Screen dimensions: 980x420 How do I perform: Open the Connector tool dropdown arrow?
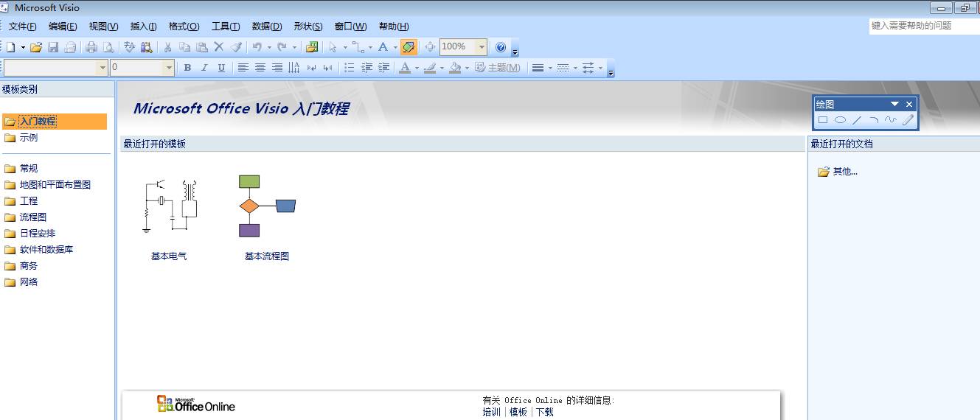[370, 47]
